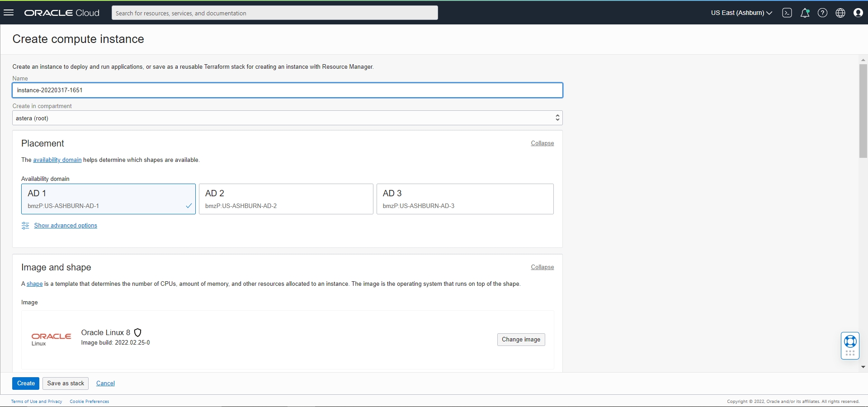Open the notifications bell
Screen dimensions: 868x407
click(x=805, y=13)
